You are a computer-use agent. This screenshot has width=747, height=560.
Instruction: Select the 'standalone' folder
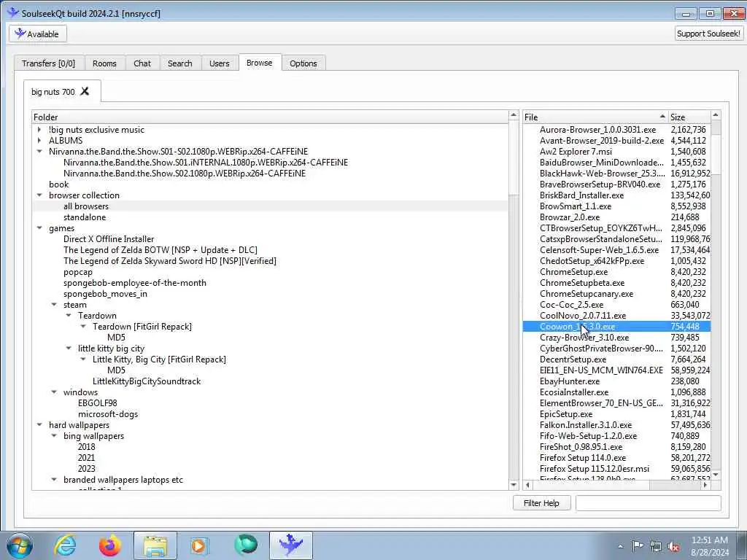tap(85, 217)
